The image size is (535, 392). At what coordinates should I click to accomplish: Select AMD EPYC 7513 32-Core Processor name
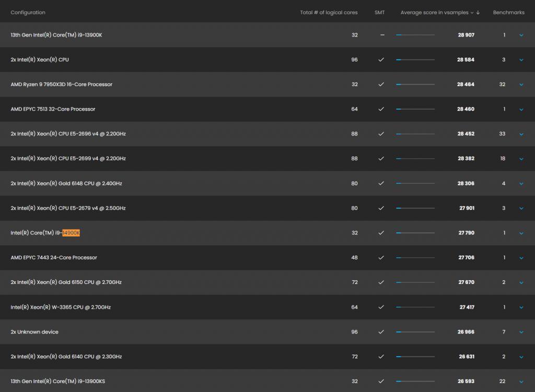pyautogui.click(x=53, y=109)
